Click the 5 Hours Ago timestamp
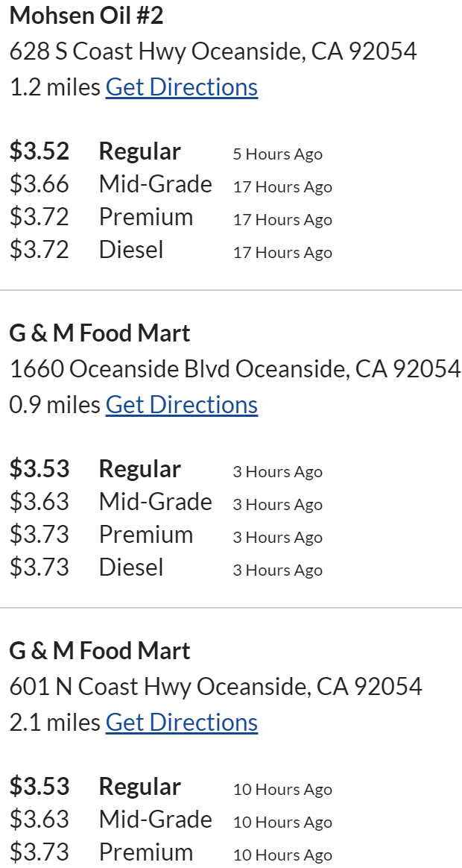This screenshot has width=462, height=868. (277, 154)
